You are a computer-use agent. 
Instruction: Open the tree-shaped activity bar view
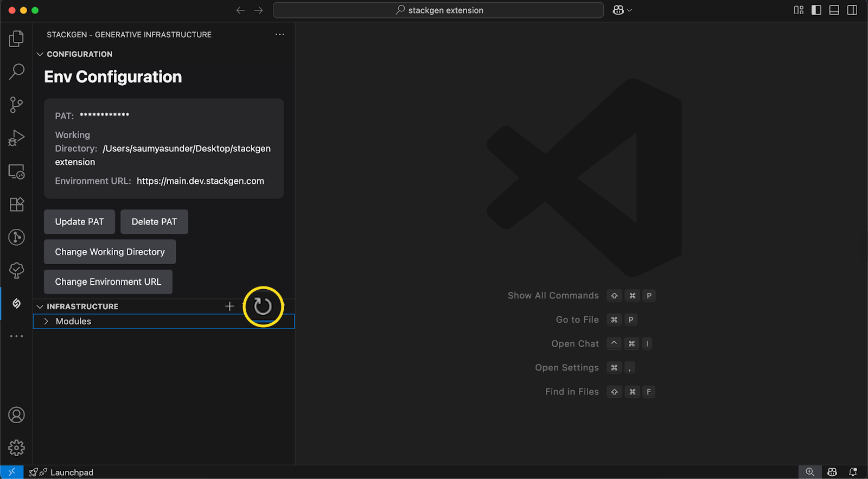(16, 270)
